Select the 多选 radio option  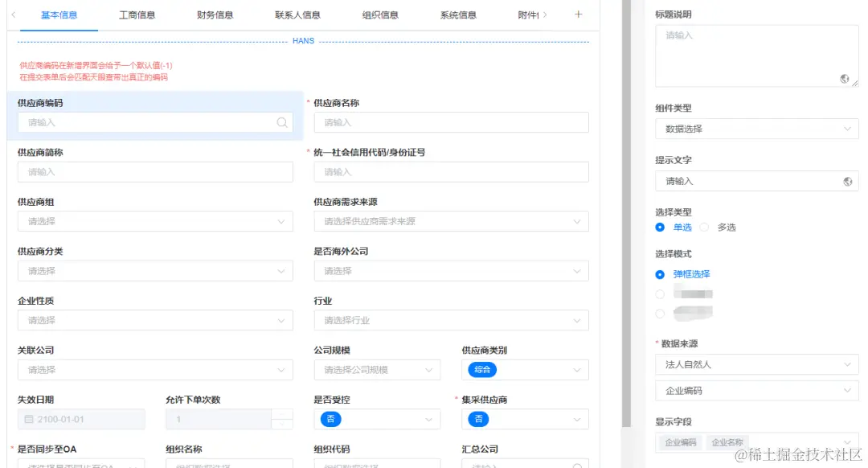[706, 227]
